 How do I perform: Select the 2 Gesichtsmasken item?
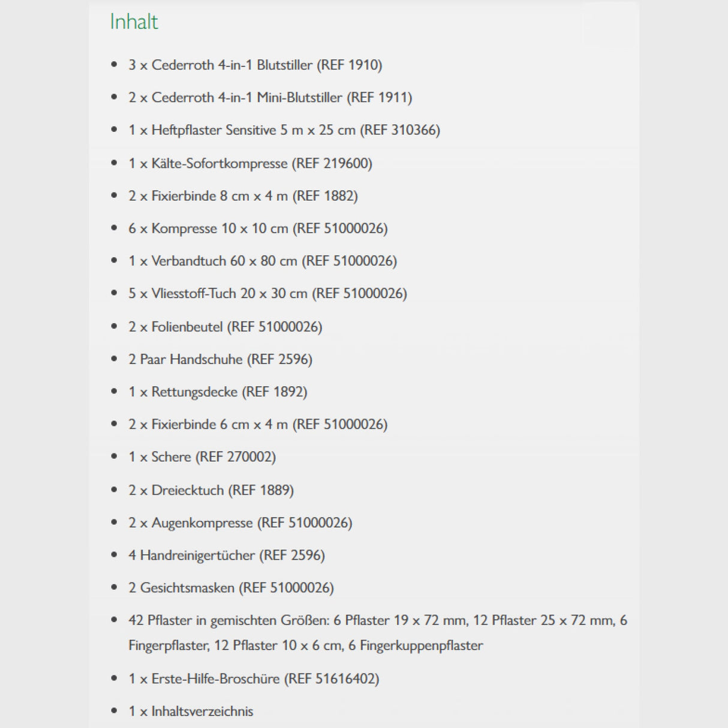point(231,588)
